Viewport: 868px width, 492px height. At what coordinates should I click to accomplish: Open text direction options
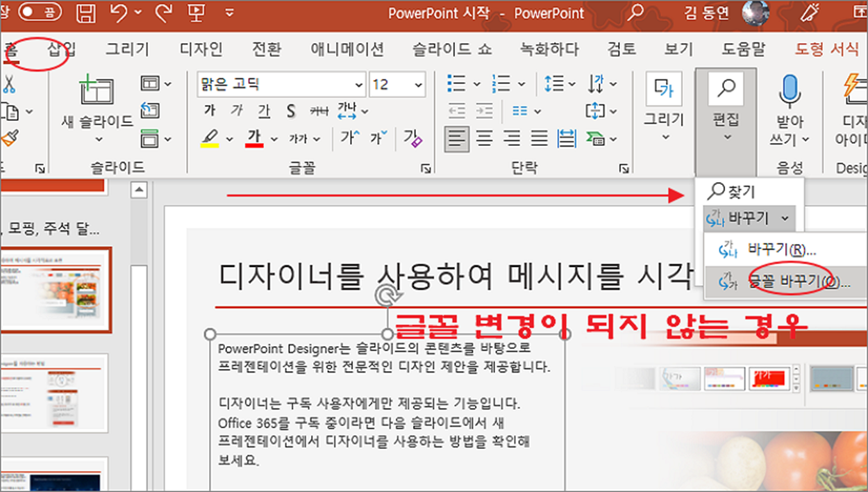pos(602,84)
